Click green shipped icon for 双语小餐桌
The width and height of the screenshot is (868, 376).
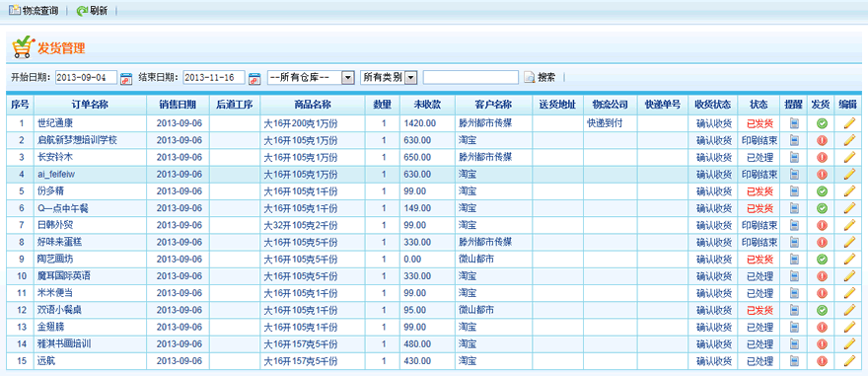point(822,310)
